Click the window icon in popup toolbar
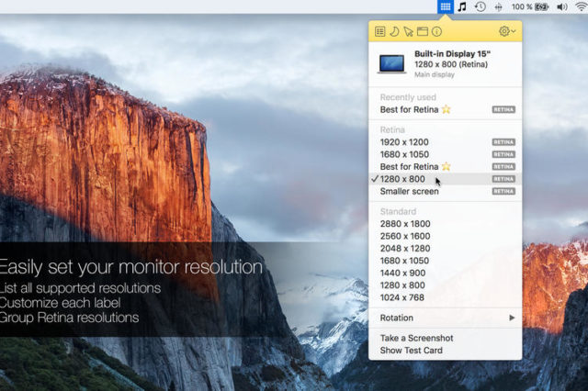 423,31
